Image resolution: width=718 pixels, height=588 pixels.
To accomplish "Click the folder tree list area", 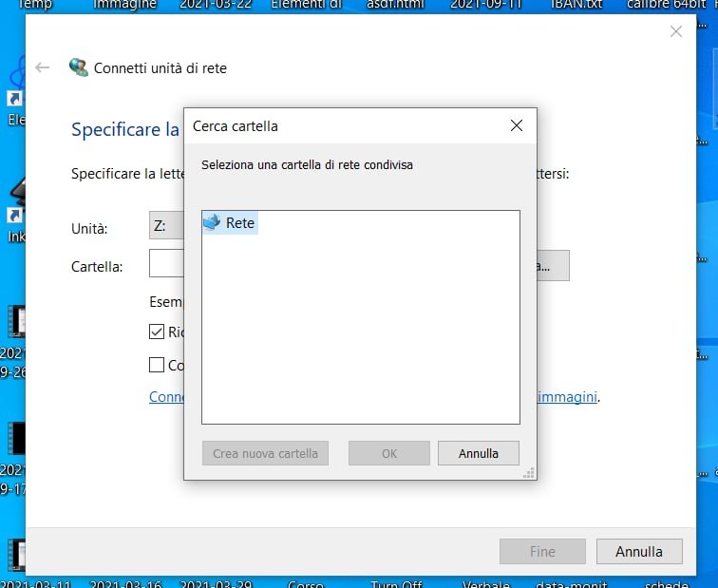I will (x=361, y=317).
